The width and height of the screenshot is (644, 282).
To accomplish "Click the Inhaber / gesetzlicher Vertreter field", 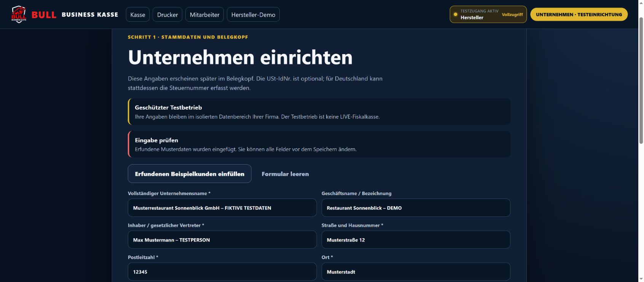I will (222, 240).
